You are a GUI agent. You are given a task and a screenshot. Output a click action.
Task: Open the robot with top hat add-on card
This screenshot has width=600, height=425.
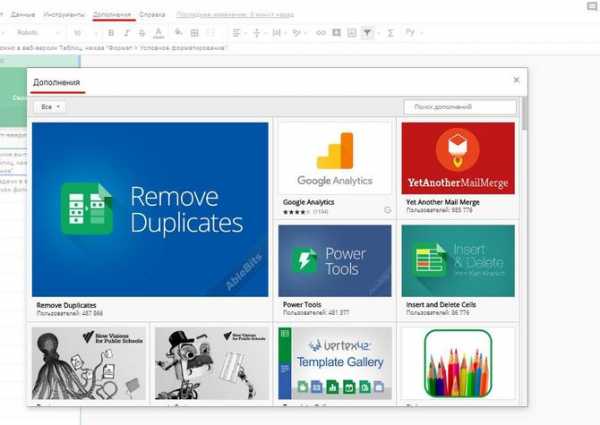(212, 363)
